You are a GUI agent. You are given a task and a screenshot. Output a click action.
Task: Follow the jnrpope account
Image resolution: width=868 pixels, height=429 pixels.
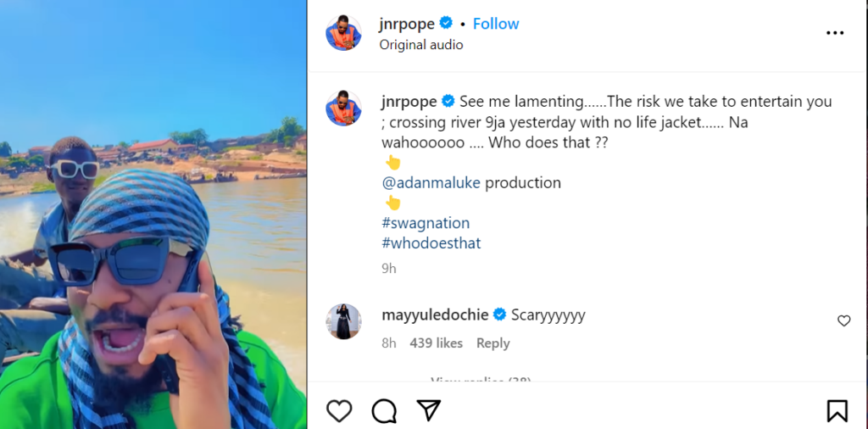[496, 24]
